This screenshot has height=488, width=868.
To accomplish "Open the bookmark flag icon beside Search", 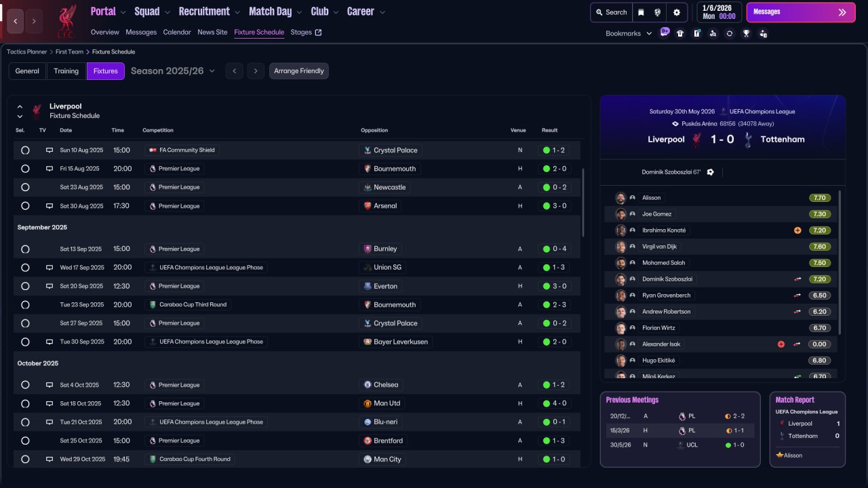I will tap(641, 12).
